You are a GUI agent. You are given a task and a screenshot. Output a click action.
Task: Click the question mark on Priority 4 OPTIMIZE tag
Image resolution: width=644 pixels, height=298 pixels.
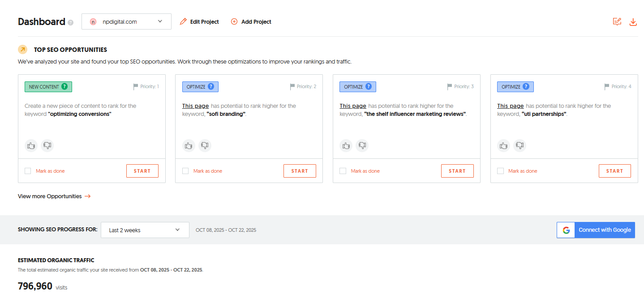pyautogui.click(x=526, y=87)
